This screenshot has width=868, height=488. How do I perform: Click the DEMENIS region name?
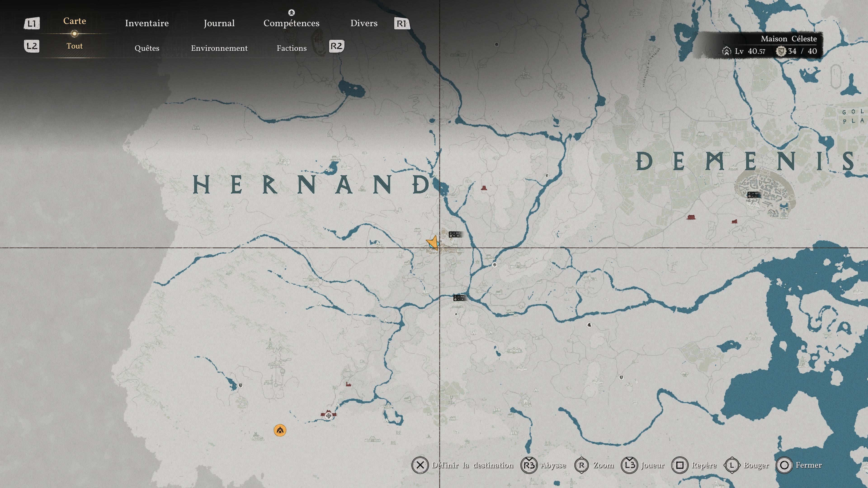(x=745, y=161)
